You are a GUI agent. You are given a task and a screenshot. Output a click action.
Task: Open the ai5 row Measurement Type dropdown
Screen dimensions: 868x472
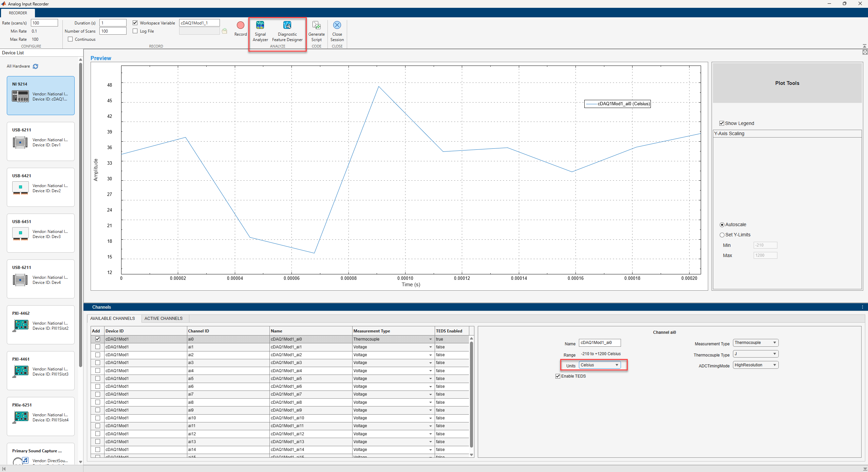(430, 379)
